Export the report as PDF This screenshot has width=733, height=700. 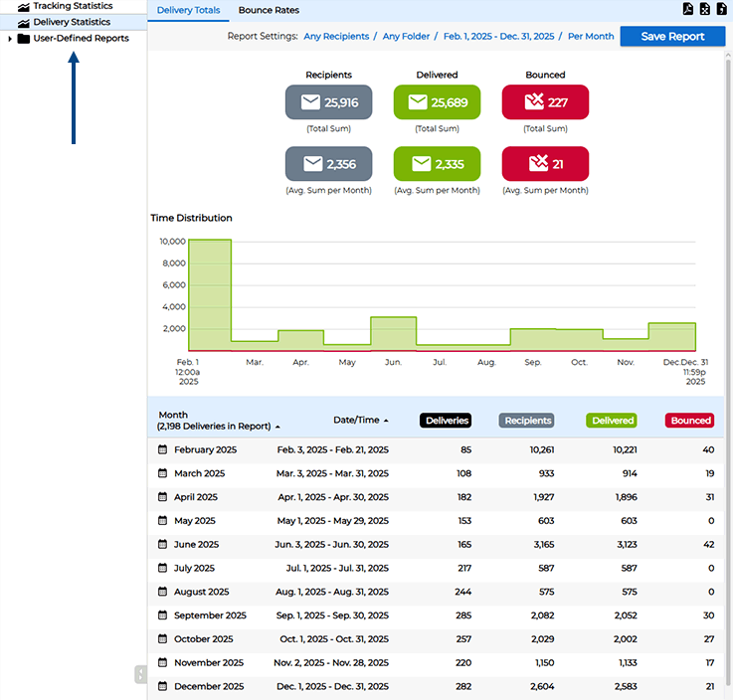coord(687,10)
